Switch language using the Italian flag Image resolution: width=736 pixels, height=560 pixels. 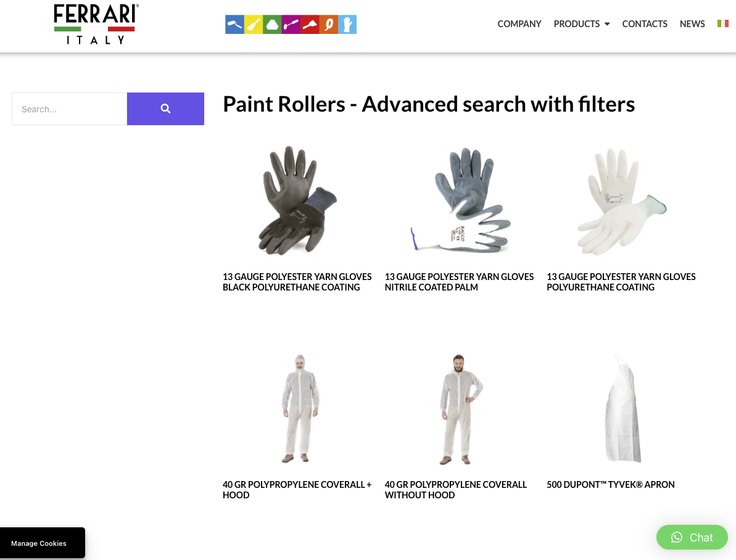tap(723, 23)
